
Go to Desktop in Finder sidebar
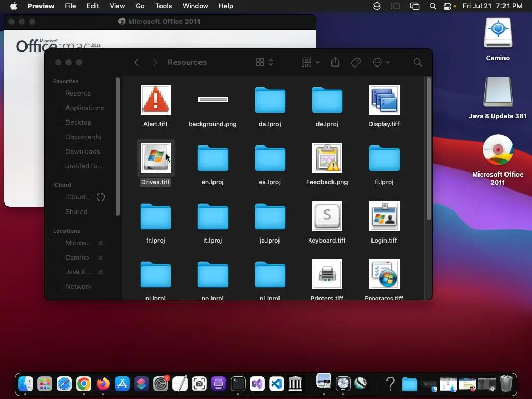(78, 123)
